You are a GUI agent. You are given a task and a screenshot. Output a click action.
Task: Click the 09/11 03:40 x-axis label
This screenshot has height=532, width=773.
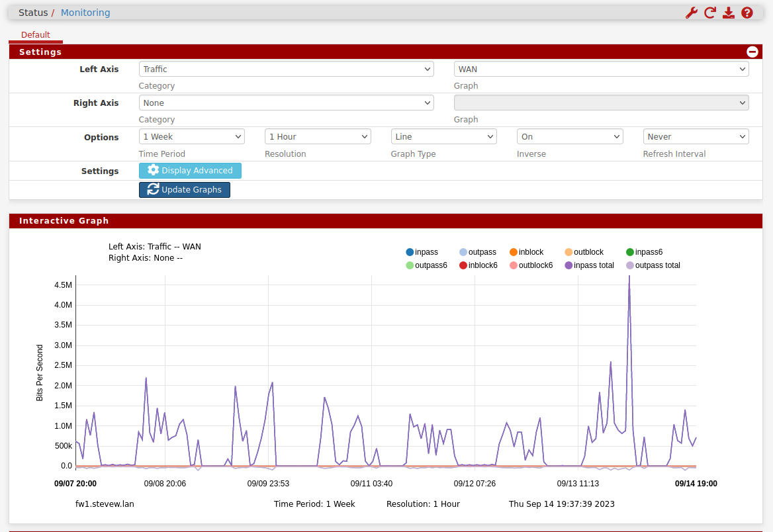[x=372, y=484]
